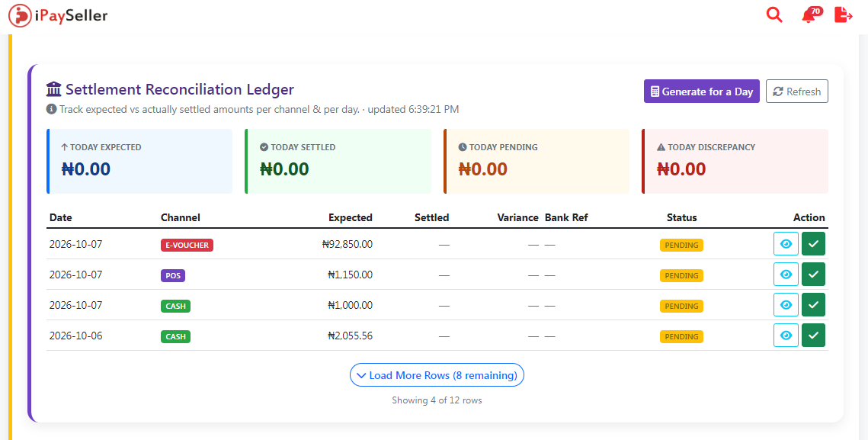Click the E-VOUCHER channel badge
The width and height of the screenshot is (868, 440).
click(x=187, y=245)
